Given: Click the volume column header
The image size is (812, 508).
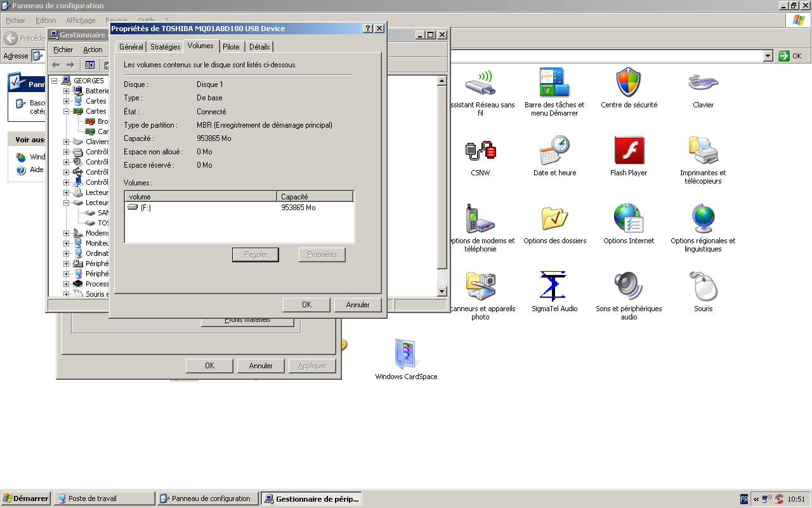Looking at the screenshot, I should pos(200,197).
